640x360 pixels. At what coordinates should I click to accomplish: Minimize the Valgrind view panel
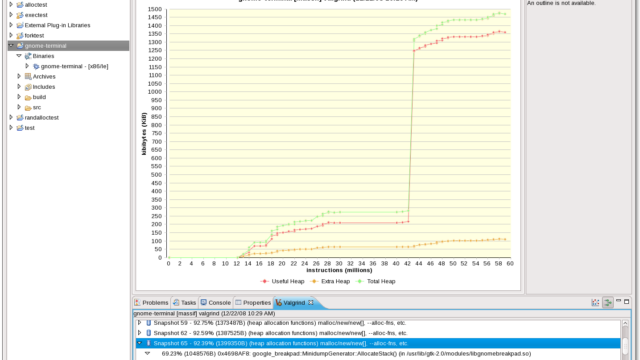[618, 302]
